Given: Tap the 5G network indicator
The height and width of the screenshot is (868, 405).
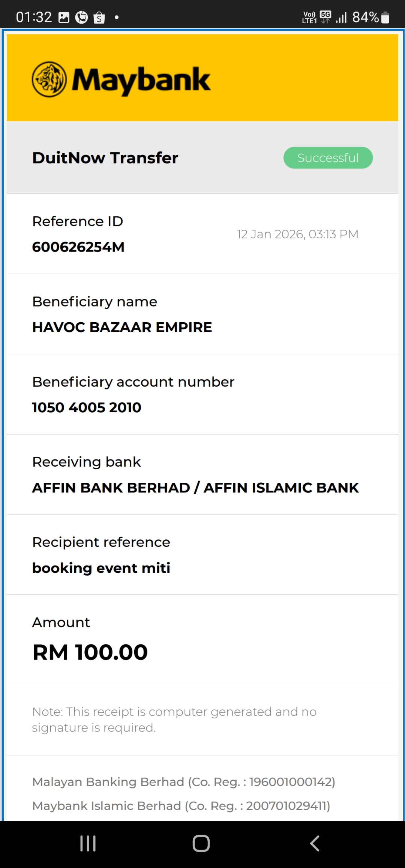Looking at the screenshot, I should 325,17.
